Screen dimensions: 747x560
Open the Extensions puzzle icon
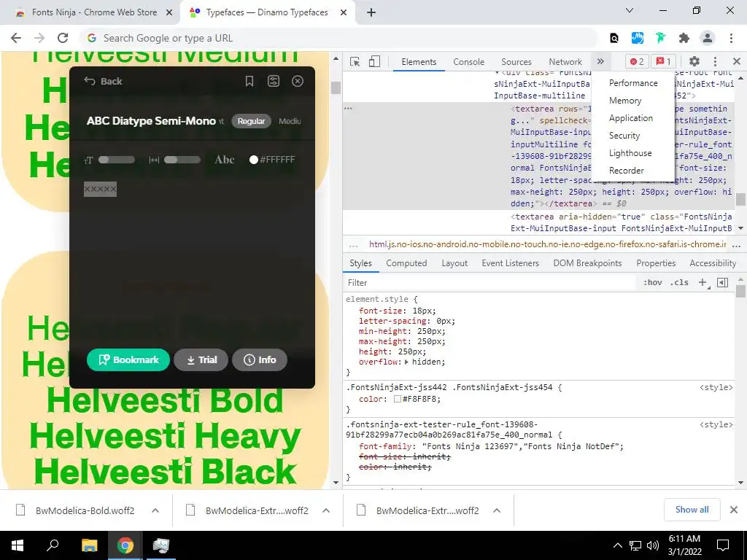[x=684, y=38]
